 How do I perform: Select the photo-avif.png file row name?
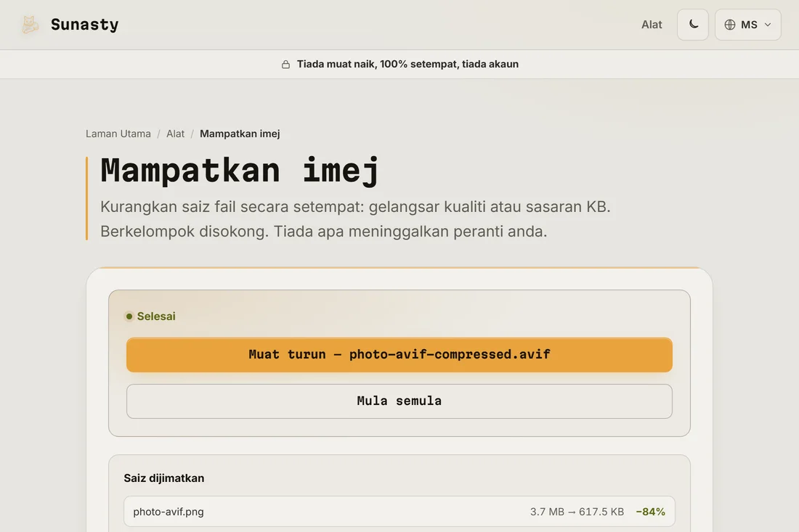[x=169, y=512]
